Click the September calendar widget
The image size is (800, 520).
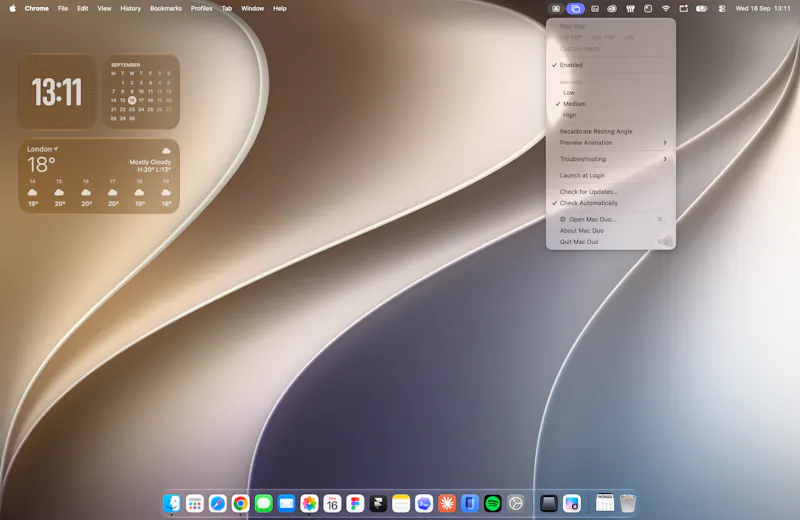click(141, 92)
